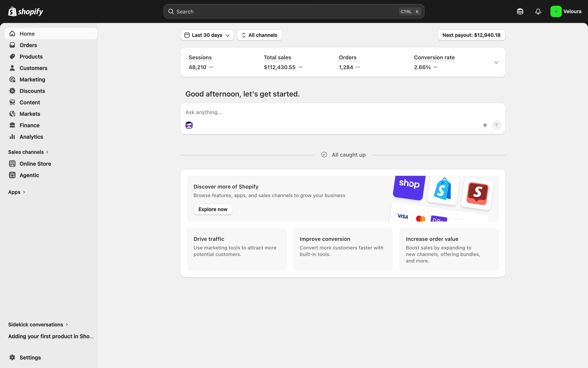Screen dimensions: 588x368
Task: Expand Sales channels in the sidebar
Action: [x=28, y=152]
